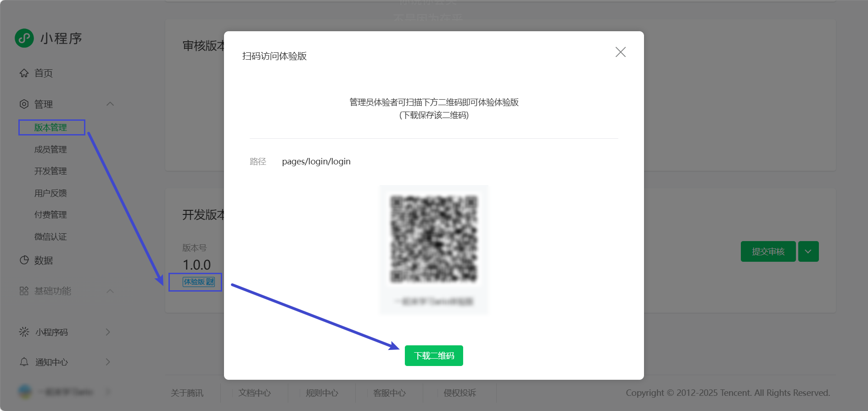Screen dimensions: 868x411
Task: Select 付费管理 in sidebar
Action: pos(50,215)
